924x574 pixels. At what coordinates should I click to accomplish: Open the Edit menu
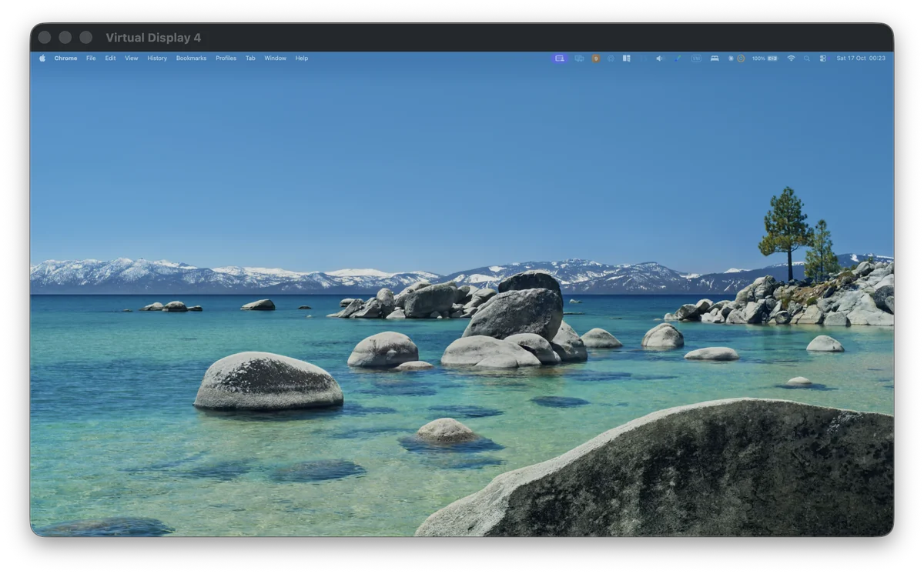click(110, 58)
